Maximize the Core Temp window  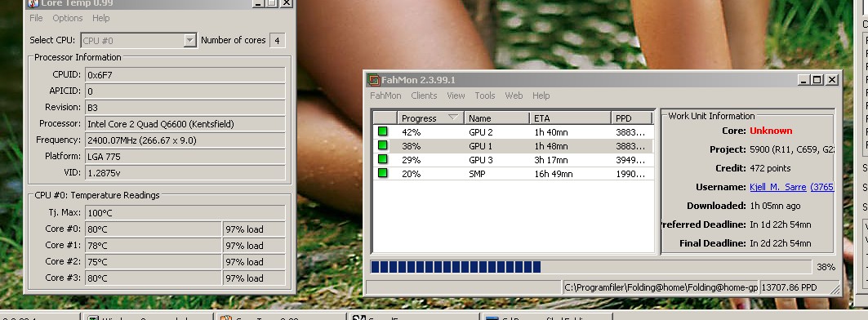click(272, 2)
